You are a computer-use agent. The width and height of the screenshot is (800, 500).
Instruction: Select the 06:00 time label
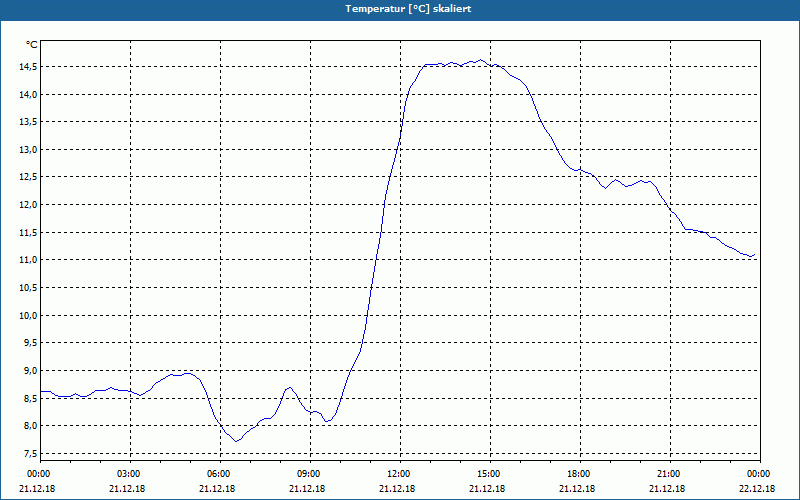tap(218, 474)
